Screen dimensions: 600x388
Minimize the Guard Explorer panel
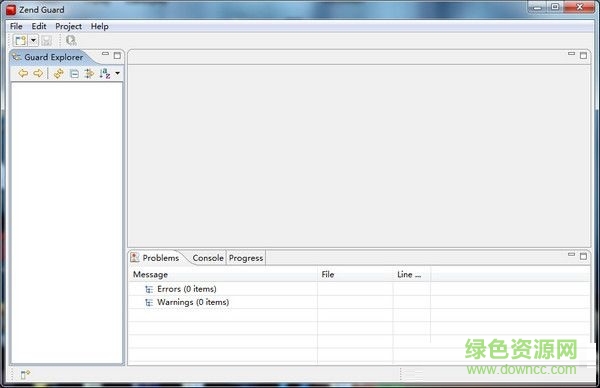106,54
